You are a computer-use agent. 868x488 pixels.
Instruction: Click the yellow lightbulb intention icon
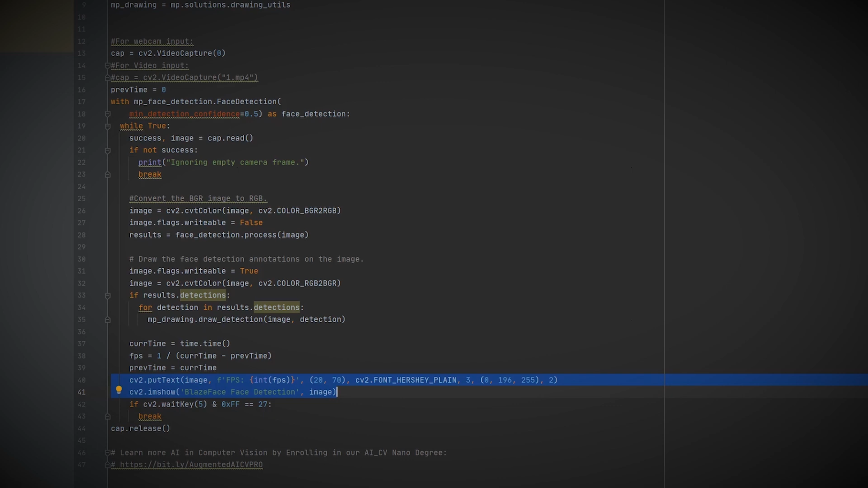[119, 390]
